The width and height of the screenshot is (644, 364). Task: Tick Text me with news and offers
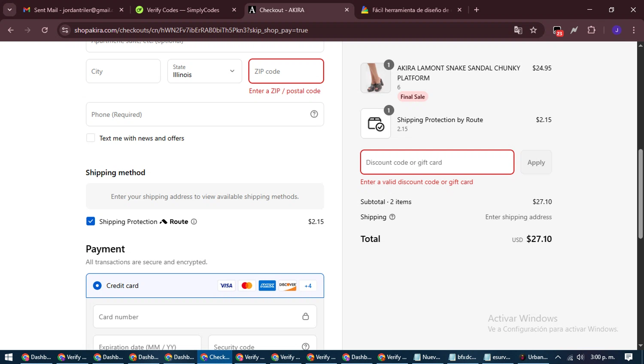pos(91,138)
